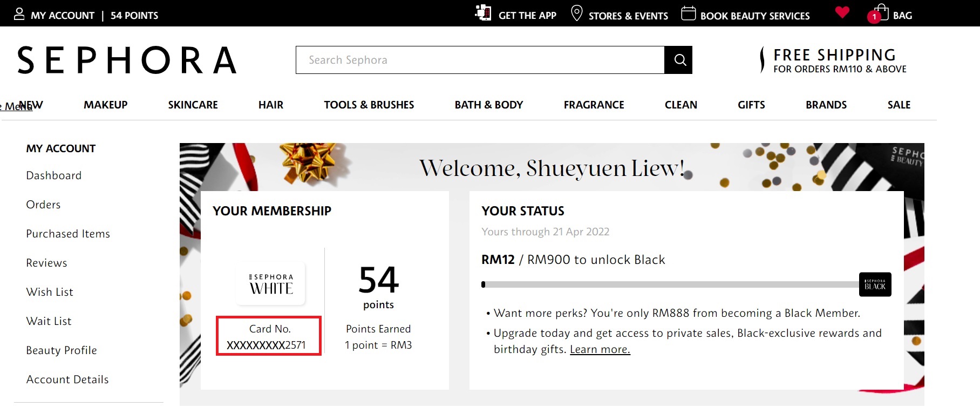The height and width of the screenshot is (414, 980).
Task: Click the Sephora Black tier badge
Action: tap(875, 284)
